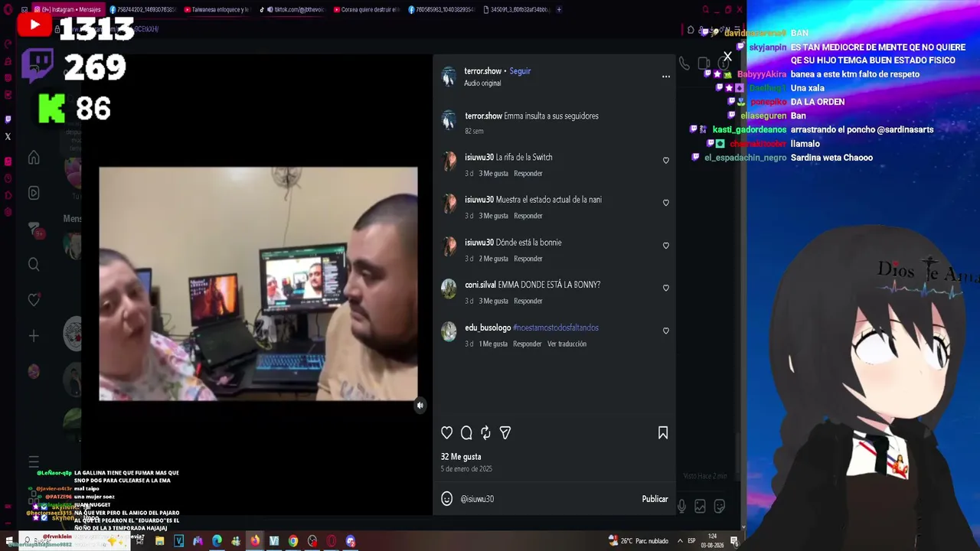Viewport: 980px width, 551px height.
Task: Open hashtag #noestamostodosfaltandos
Action: pyautogui.click(x=556, y=328)
